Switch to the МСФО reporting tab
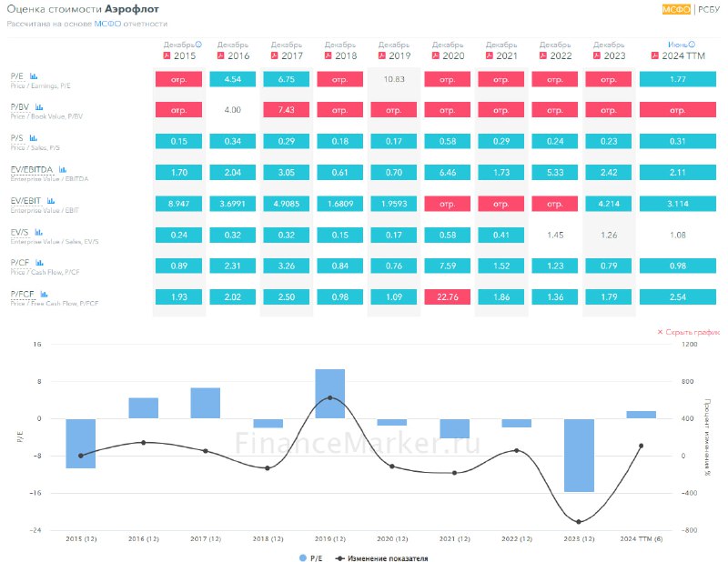The width and height of the screenshot is (728, 562). 676,9
